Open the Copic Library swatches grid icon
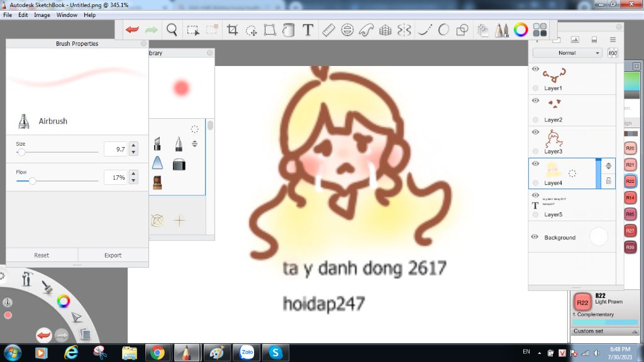The height and width of the screenshot is (362, 644). (540, 30)
